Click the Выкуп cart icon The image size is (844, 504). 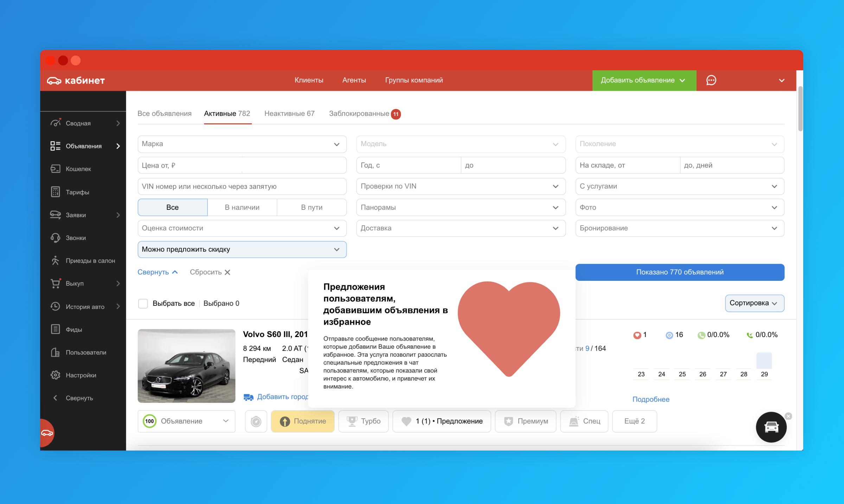55,283
